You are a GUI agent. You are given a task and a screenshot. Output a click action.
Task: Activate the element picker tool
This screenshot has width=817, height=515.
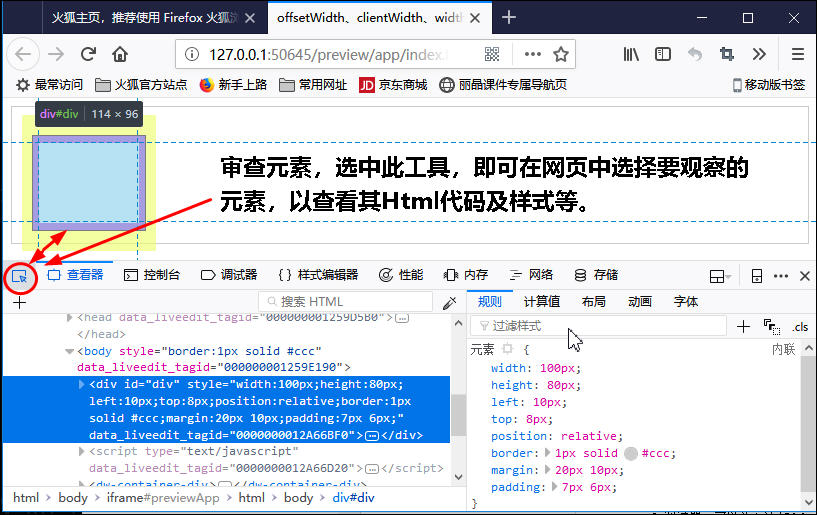19,277
